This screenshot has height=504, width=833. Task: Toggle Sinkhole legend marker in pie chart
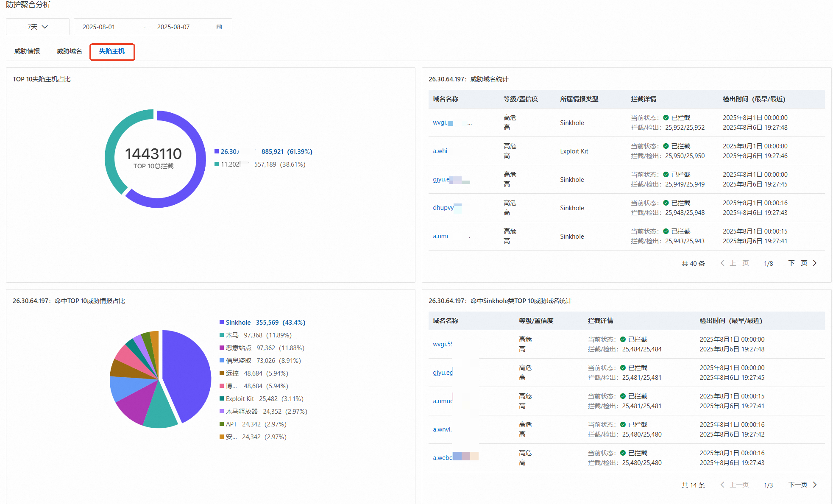222,323
